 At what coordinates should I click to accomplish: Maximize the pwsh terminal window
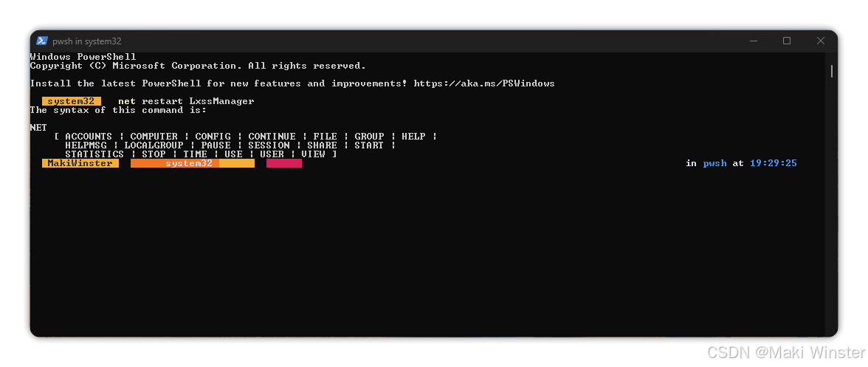point(787,41)
